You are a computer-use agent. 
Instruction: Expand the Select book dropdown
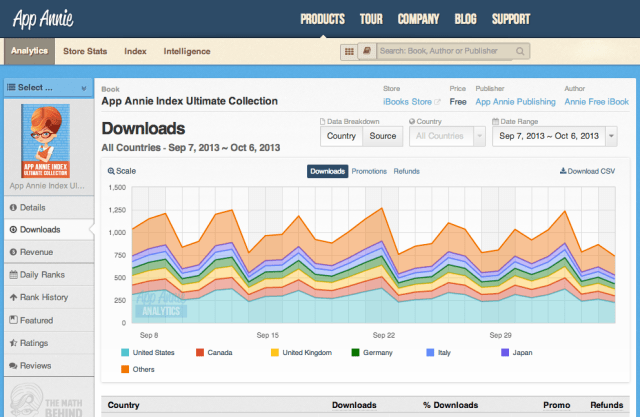coord(49,88)
